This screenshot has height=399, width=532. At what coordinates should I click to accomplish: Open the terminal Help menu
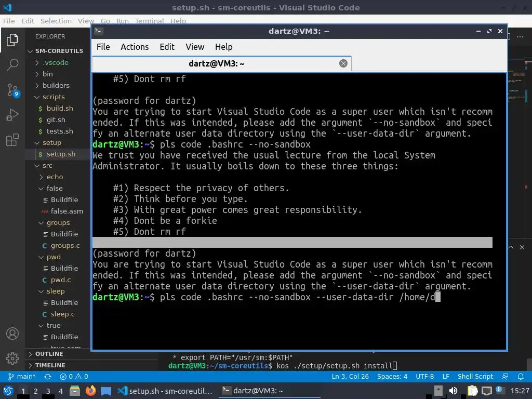pyautogui.click(x=223, y=47)
